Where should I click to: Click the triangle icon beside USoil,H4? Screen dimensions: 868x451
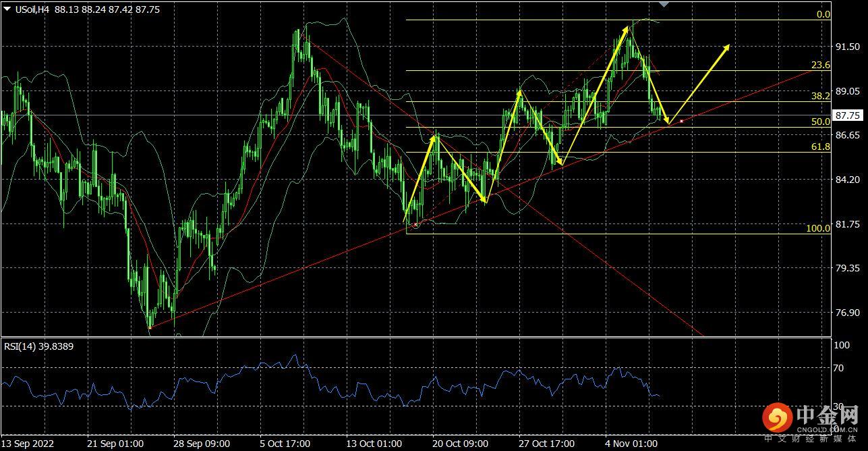click(x=7, y=9)
